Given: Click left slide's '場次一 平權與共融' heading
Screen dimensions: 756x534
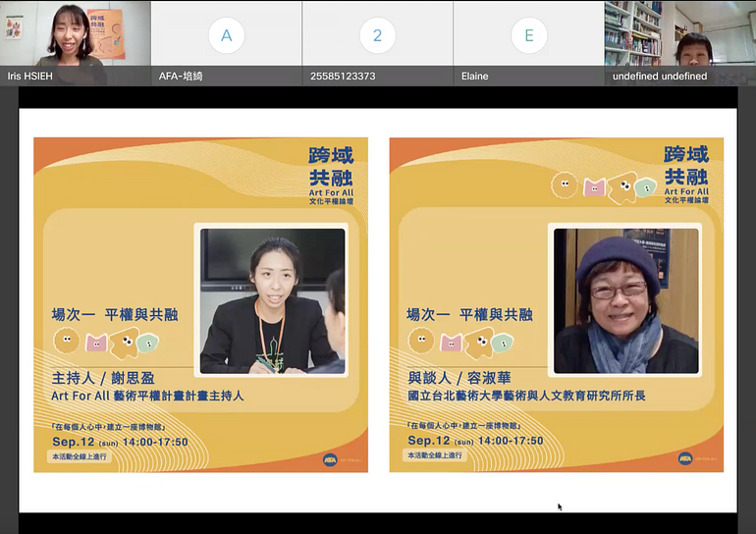Looking at the screenshot, I should click(x=115, y=315).
